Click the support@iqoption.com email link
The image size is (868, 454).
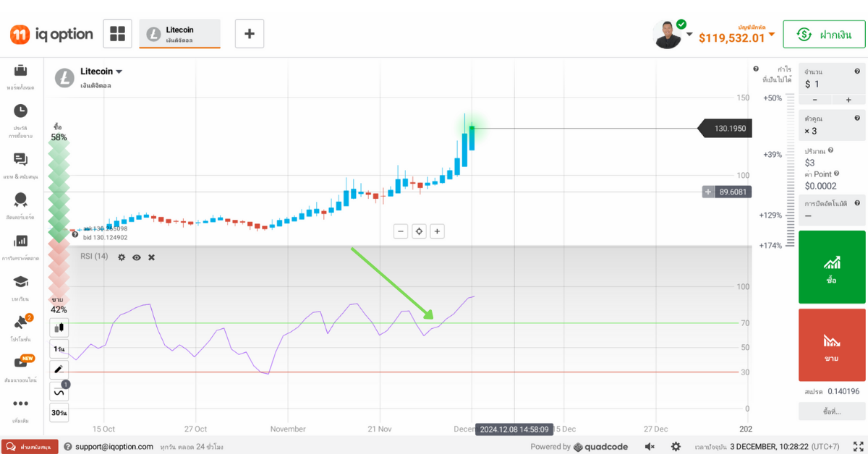click(114, 447)
